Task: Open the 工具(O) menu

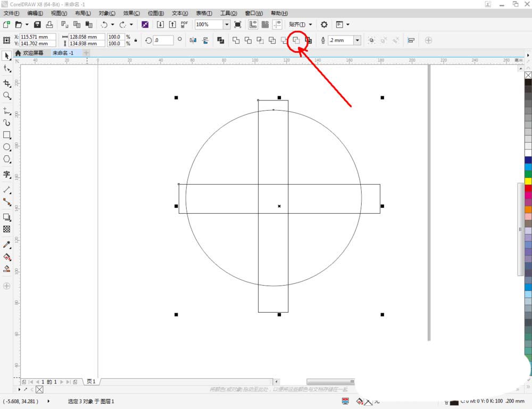Action: coord(228,13)
